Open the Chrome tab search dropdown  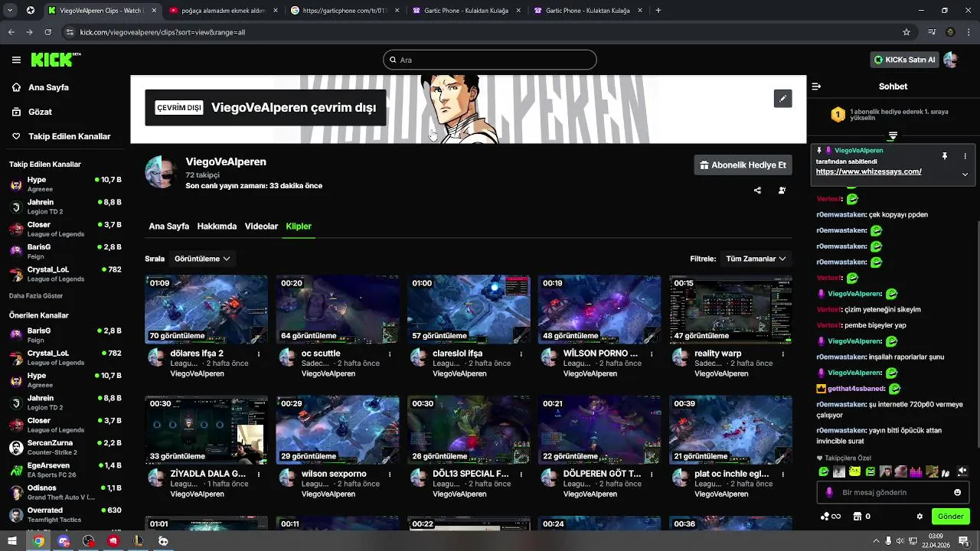(10, 11)
